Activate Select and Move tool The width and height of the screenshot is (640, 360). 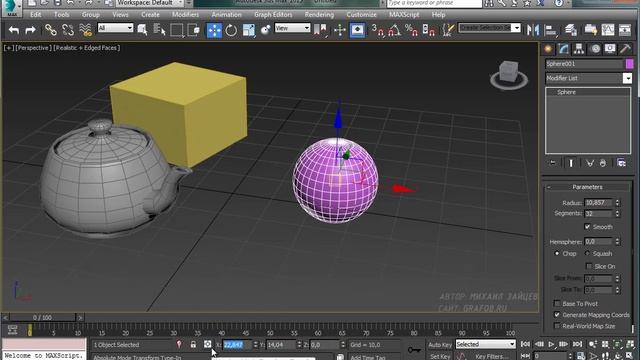click(x=214, y=30)
